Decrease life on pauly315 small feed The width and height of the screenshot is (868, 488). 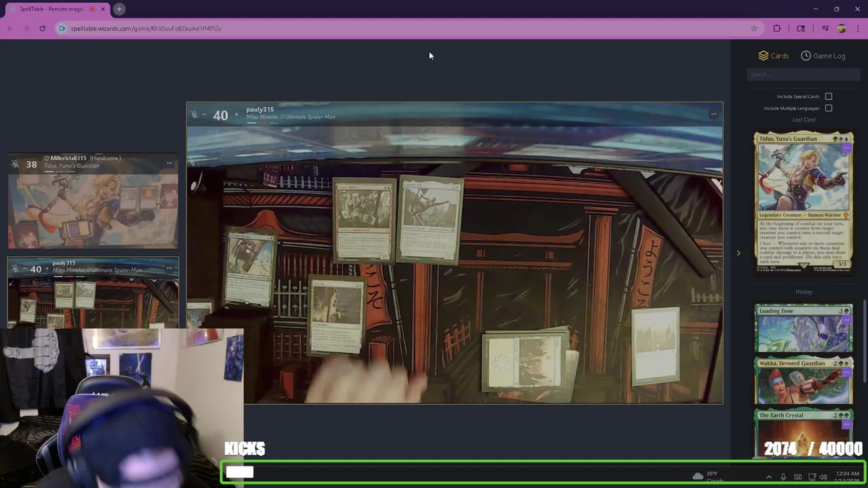pyautogui.click(x=24, y=269)
